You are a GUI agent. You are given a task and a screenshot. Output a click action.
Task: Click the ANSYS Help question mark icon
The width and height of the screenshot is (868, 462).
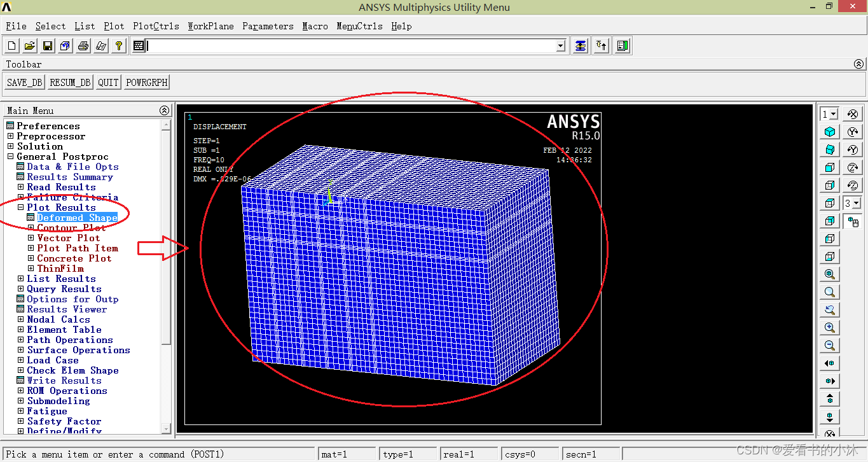(118, 46)
